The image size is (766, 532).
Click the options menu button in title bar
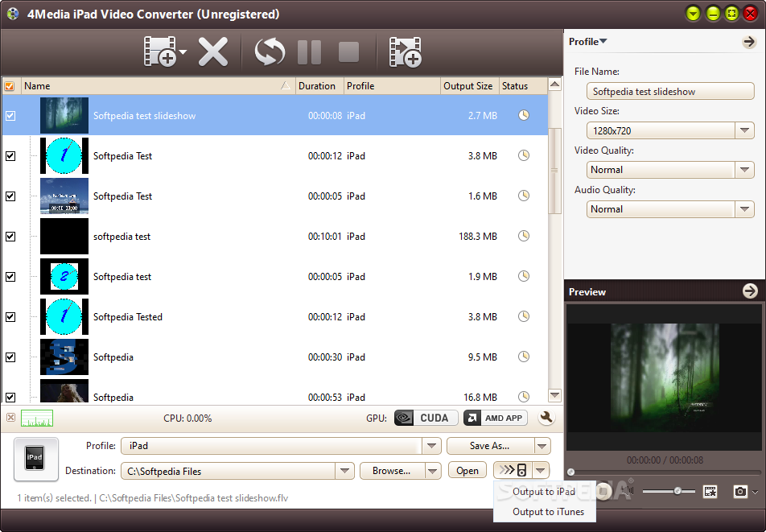pyautogui.click(x=693, y=14)
